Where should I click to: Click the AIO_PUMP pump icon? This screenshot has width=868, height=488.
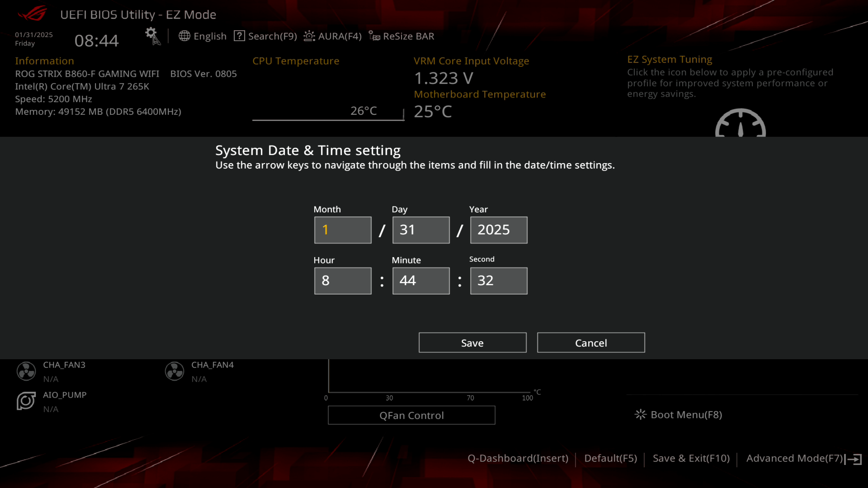coord(26,401)
